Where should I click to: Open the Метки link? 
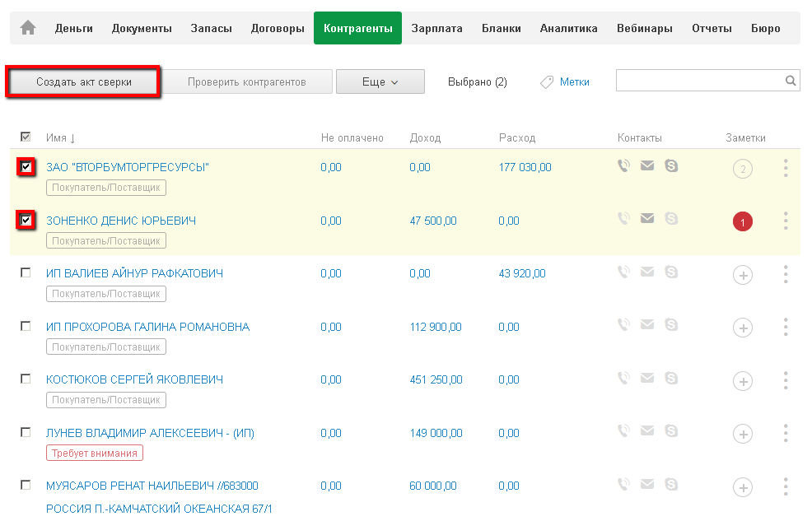coord(574,82)
